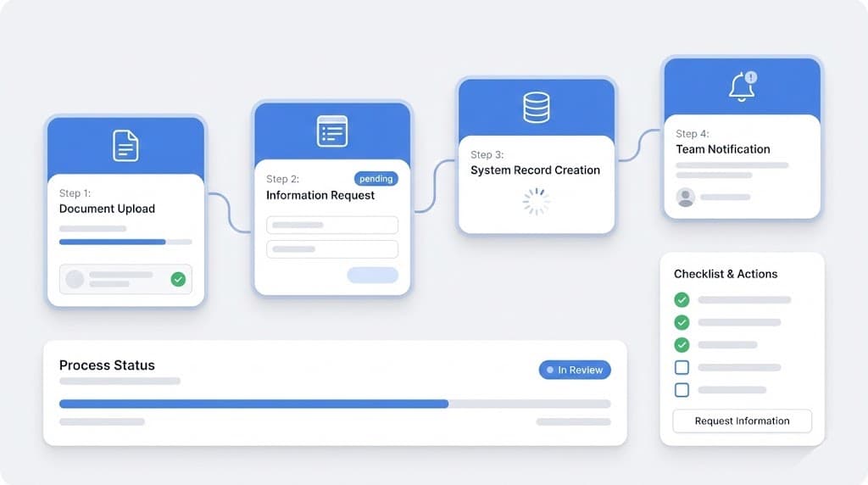Click the Step 1: label
This screenshot has width=868, height=485.
[x=75, y=193]
